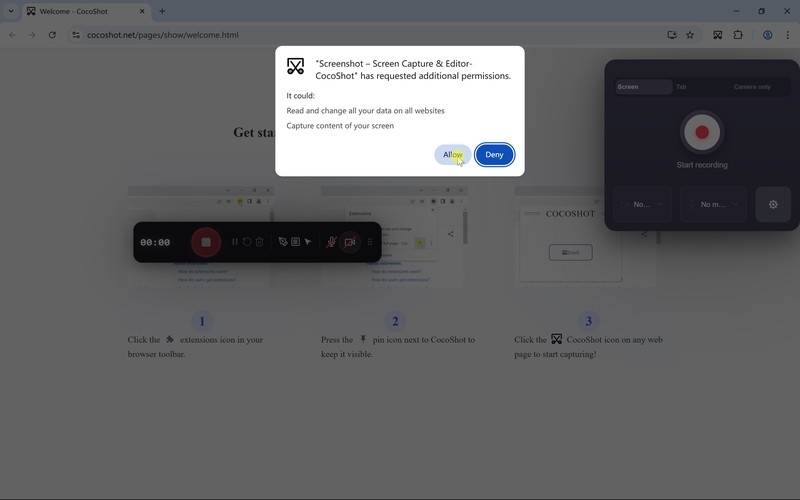Deny the requested additional permissions
This screenshot has width=800, height=500.
(x=494, y=155)
